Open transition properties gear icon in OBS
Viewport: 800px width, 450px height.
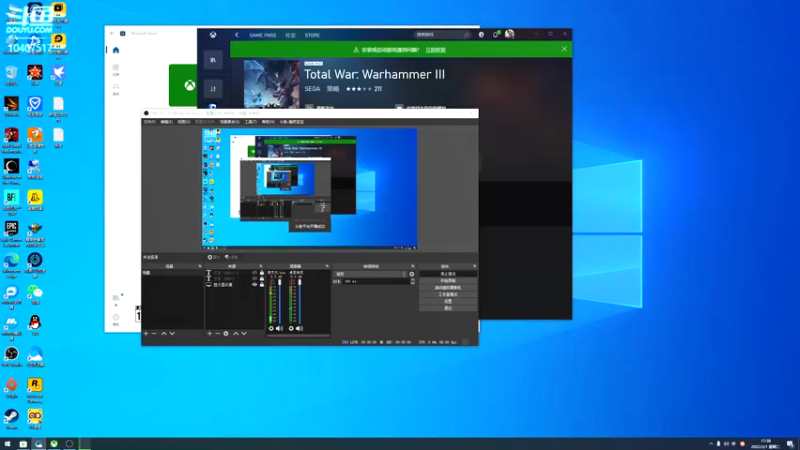(412, 274)
